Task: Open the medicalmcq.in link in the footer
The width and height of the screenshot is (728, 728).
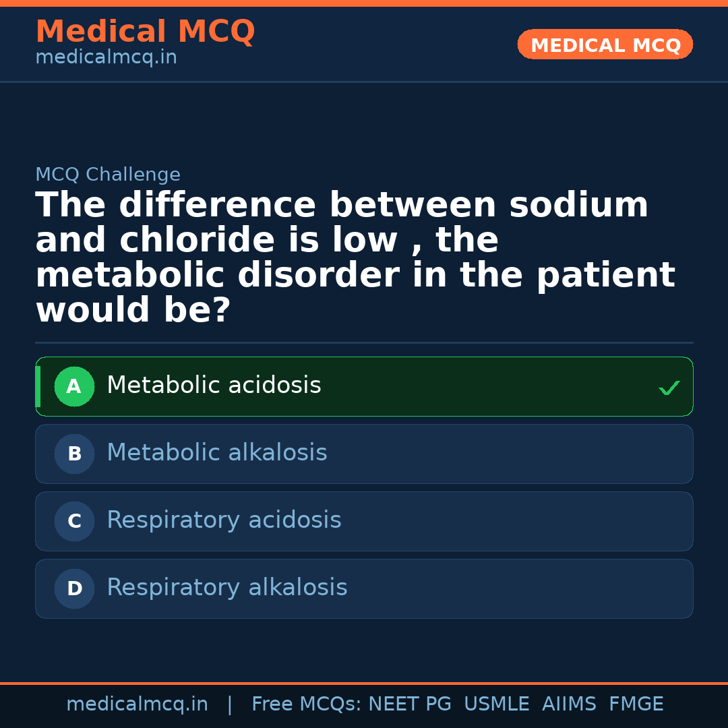Action: (137, 704)
